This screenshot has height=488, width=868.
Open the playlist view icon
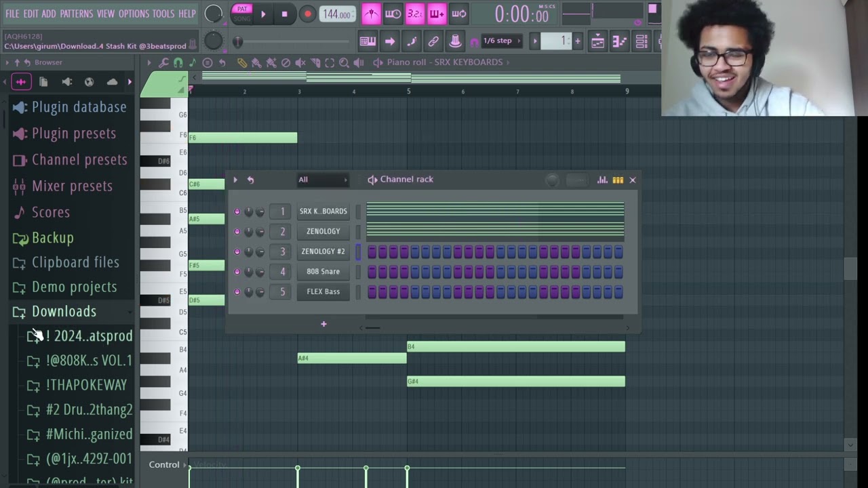597,41
